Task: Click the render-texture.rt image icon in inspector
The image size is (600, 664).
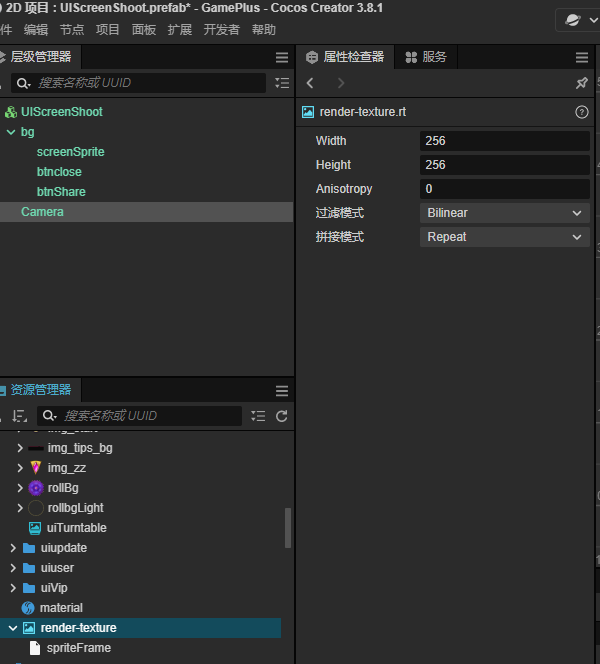Action: (x=308, y=112)
